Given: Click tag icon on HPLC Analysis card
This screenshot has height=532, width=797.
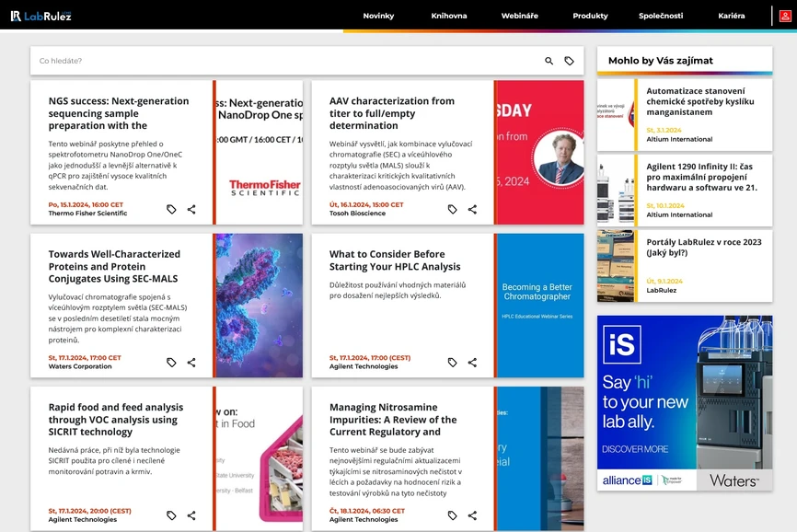Looking at the screenshot, I should click(453, 363).
